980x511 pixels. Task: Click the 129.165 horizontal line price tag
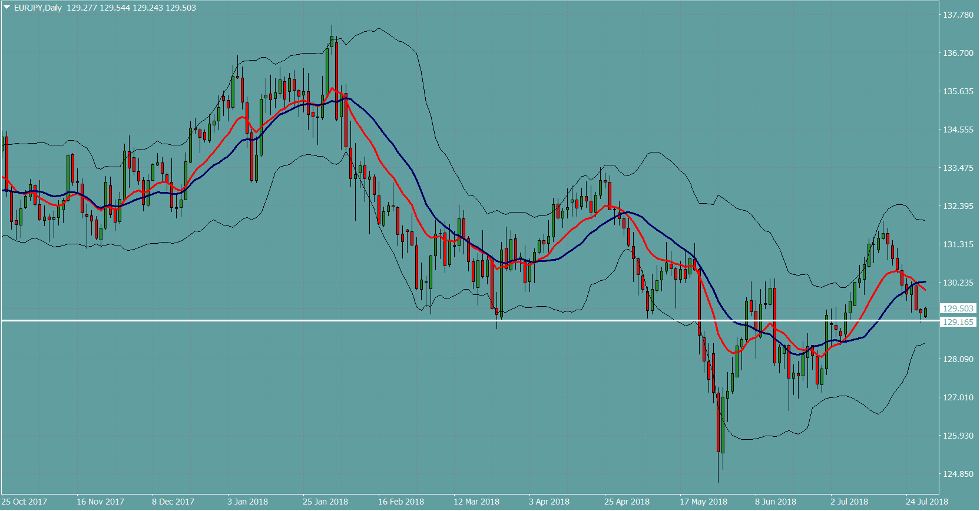958,322
